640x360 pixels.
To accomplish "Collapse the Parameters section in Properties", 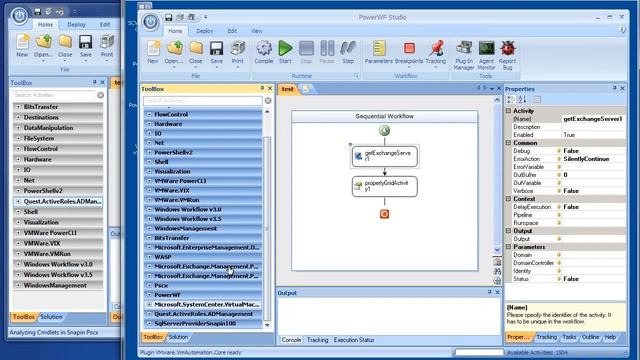I will 509,247.
